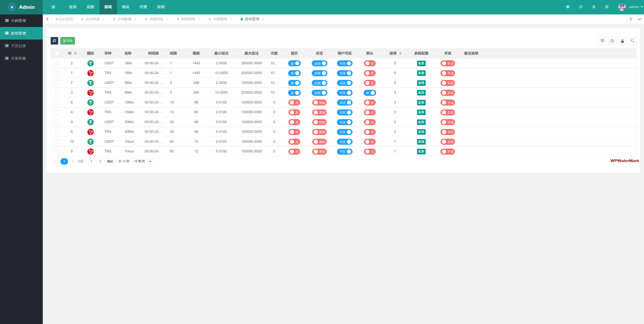Toggle 状态 switch for USDT 15Min row
The image size is (644, 324).
coord(319,103)
